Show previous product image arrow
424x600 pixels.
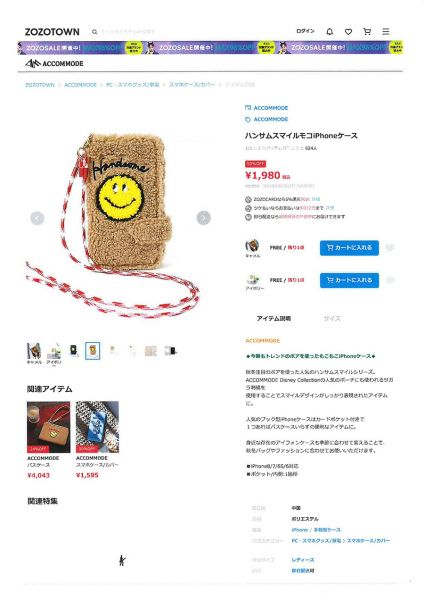(37, 218)
